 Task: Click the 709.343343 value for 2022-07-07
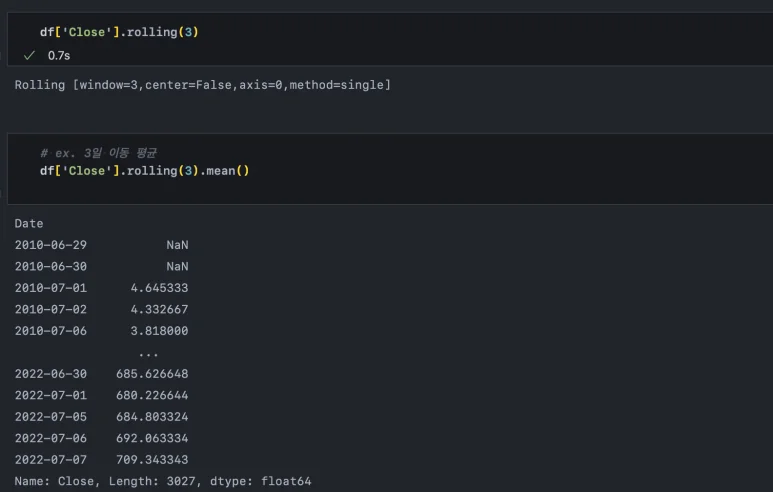(x=152, y=460)
